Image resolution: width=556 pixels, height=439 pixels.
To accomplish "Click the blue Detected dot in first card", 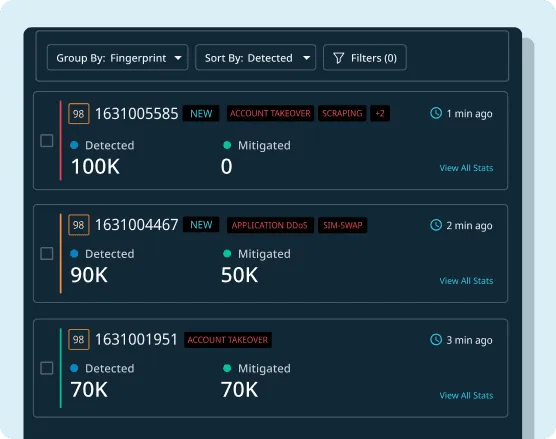I will (74, 145).
